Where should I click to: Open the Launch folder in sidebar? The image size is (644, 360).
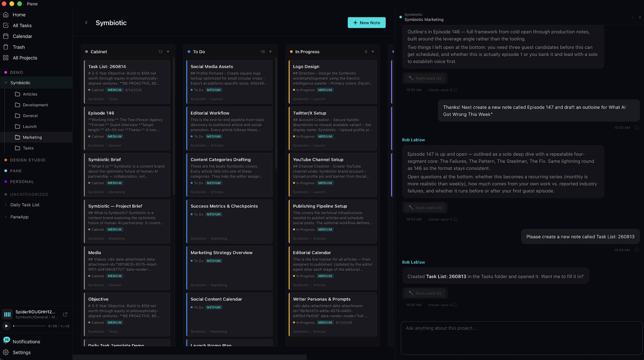(36, 126)
